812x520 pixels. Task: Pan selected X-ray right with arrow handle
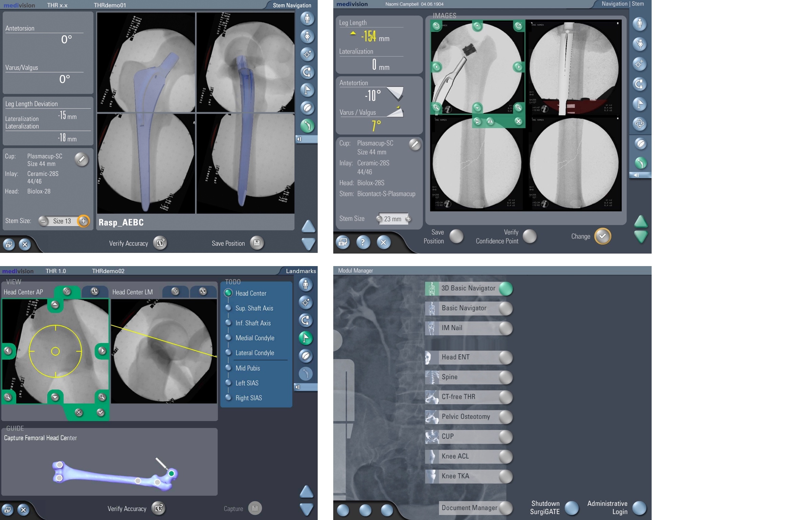coord(518,67)
